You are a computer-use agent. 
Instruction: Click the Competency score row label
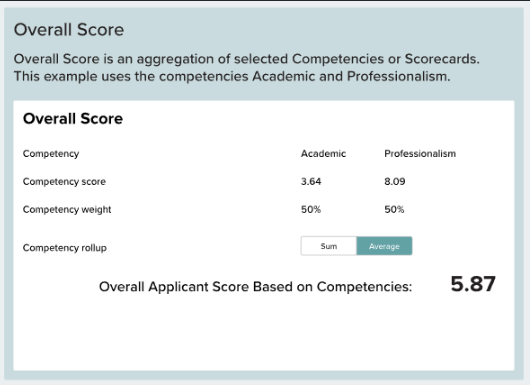pos(64,182)
